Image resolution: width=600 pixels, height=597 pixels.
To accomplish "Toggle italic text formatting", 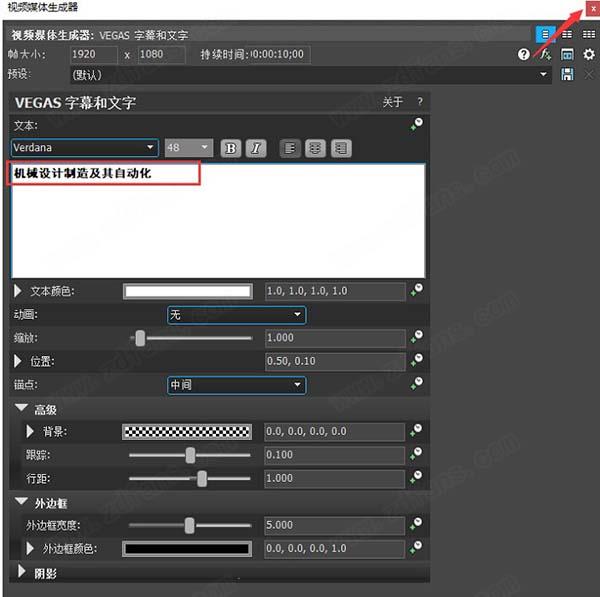I will [x=256, y=148].
